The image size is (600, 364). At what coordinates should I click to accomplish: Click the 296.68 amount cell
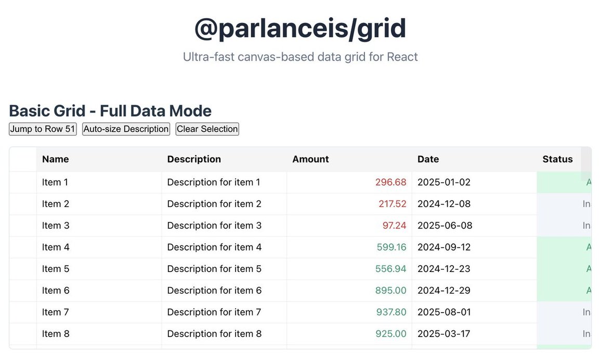349,183
